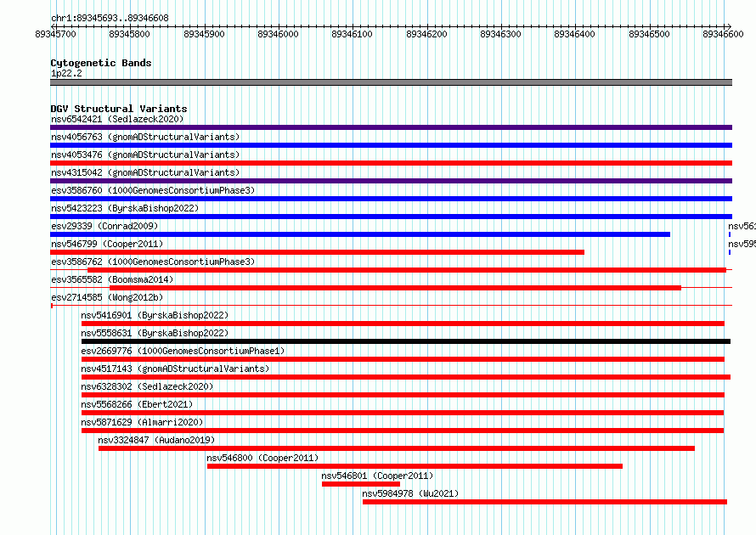This screenshot has height=535, width=756.
Task: Select the nsv4517143 red variant bar
Action: click(x=406, y=377)
